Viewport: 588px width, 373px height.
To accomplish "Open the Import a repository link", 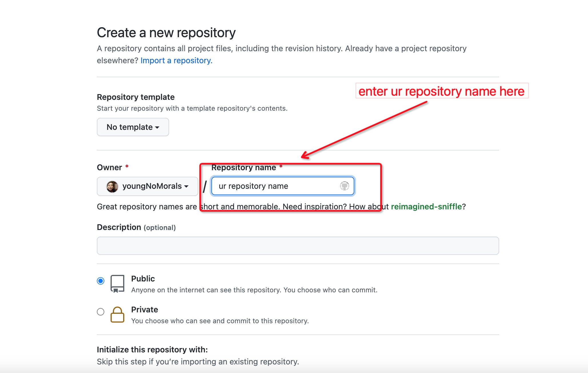I will [x=176, y=61].
